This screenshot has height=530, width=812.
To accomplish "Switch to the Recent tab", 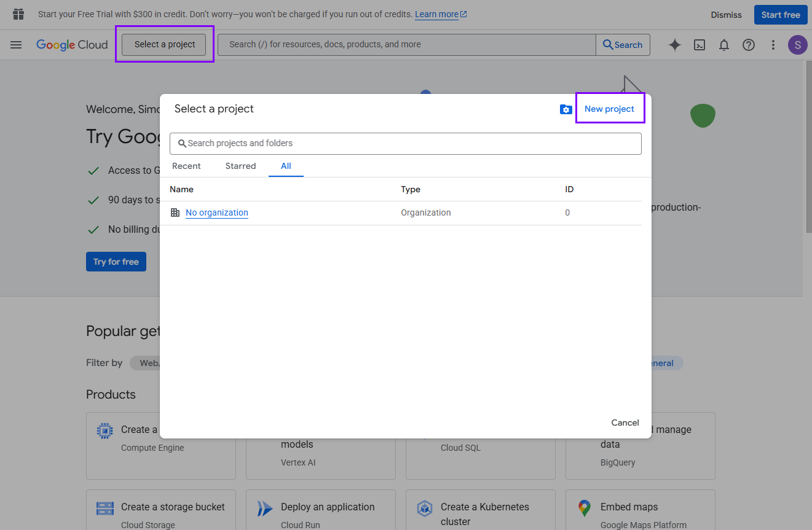I will [186, 166].
